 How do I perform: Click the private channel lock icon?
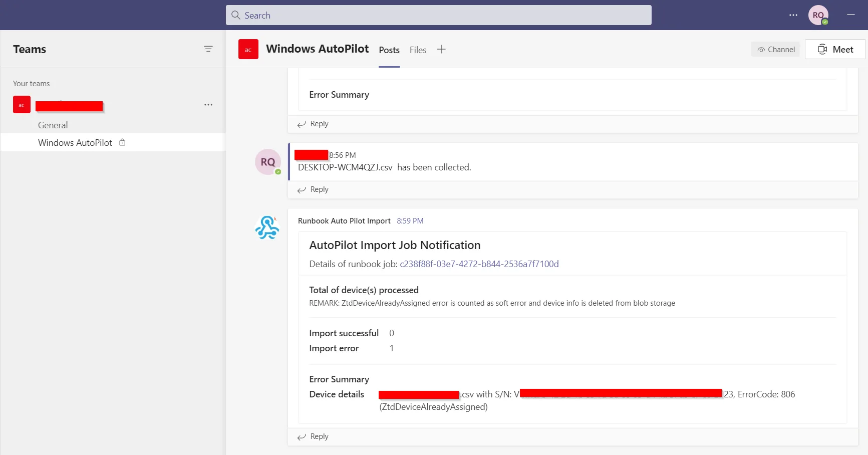click(122, 142)
